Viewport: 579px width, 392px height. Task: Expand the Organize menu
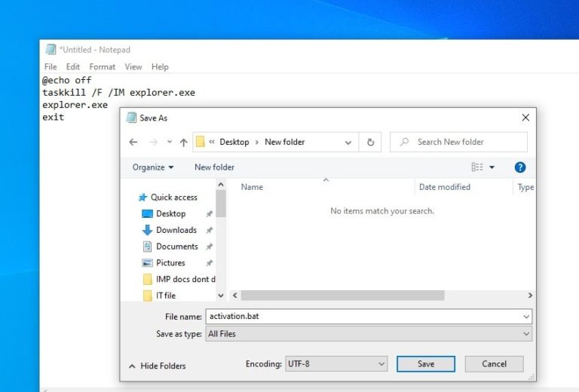(153, 167)
